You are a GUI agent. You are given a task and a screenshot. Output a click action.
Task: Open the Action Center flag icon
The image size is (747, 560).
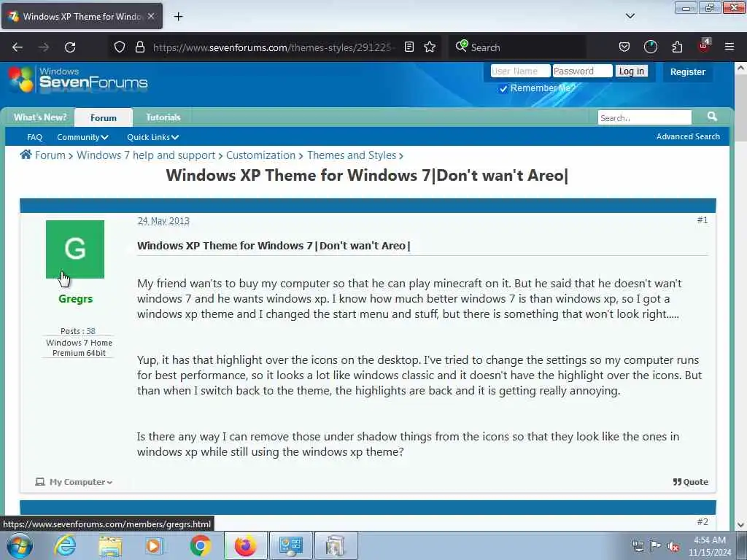point(656,546)
